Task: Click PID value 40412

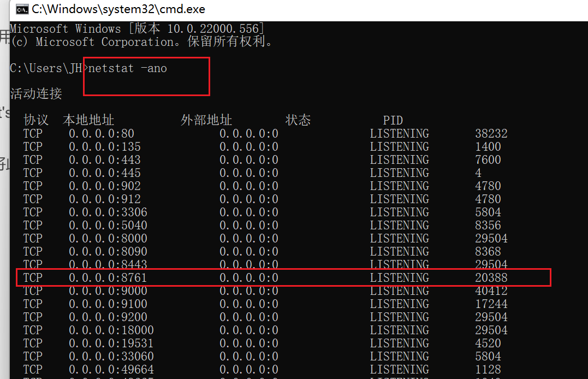Action: (491, 292)
